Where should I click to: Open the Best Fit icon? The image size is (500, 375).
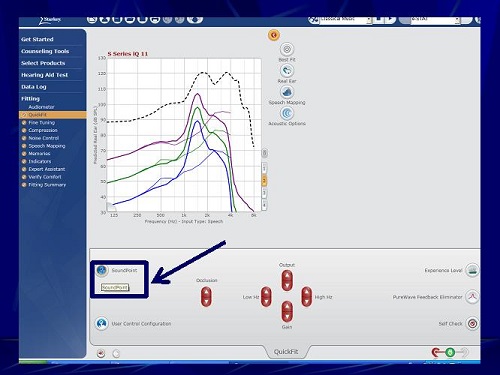[287, 49]
